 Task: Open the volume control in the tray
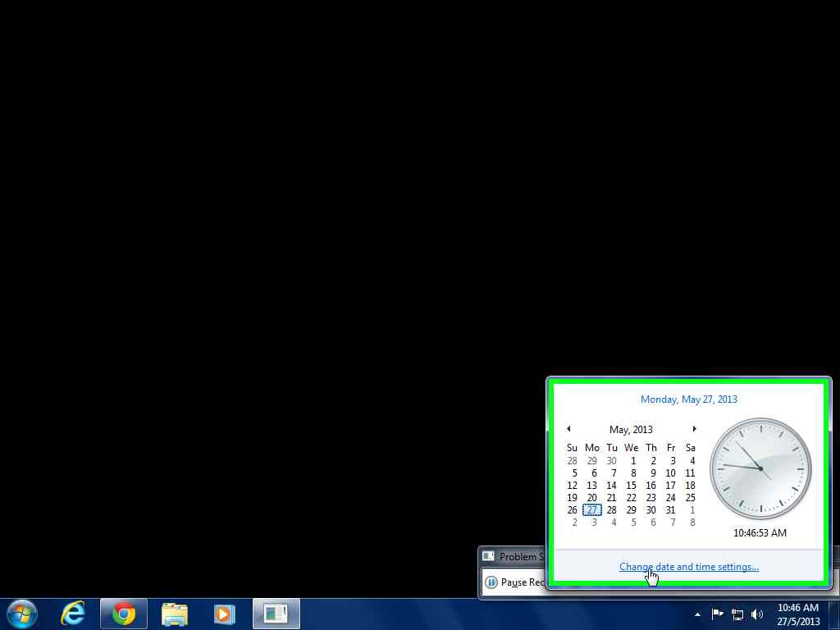pos(756,614)
